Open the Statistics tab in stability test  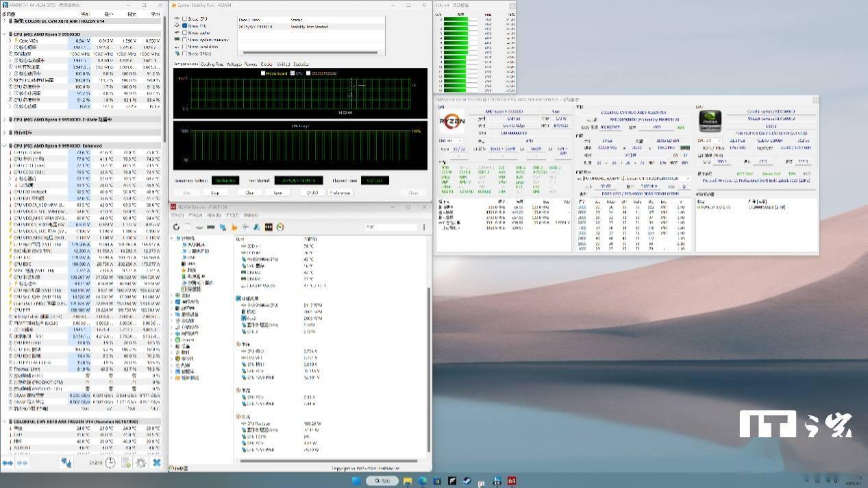(x=301, y=64)
